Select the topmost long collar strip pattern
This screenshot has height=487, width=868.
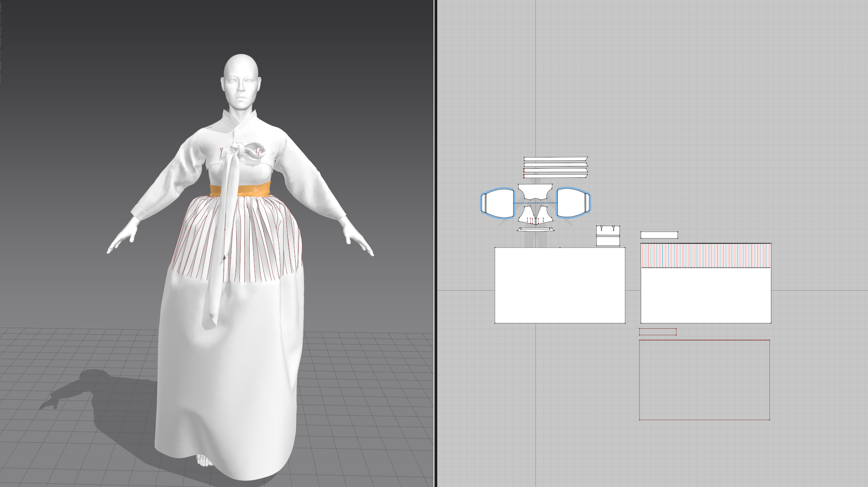click(x=555, y=158)
